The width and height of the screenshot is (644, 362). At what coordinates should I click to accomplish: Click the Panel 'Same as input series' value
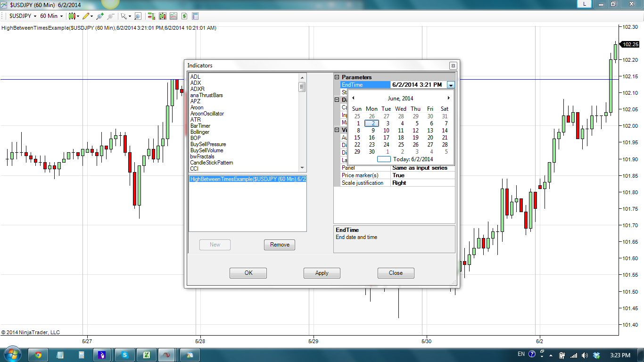[423, 168]
